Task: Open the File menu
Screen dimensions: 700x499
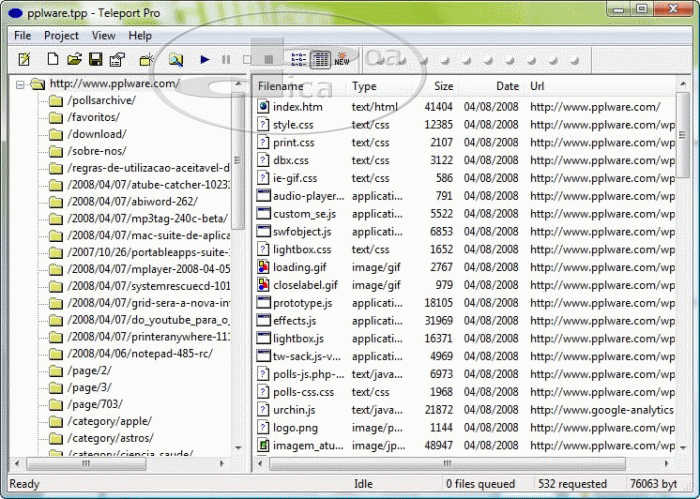Action: [x=22, y=35]
